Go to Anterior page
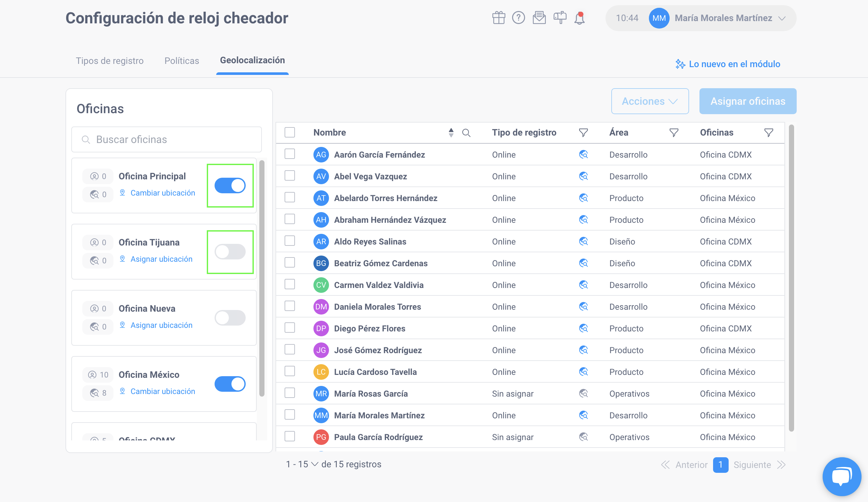Viewport: 868px width, 502px height. click(691, 465)
